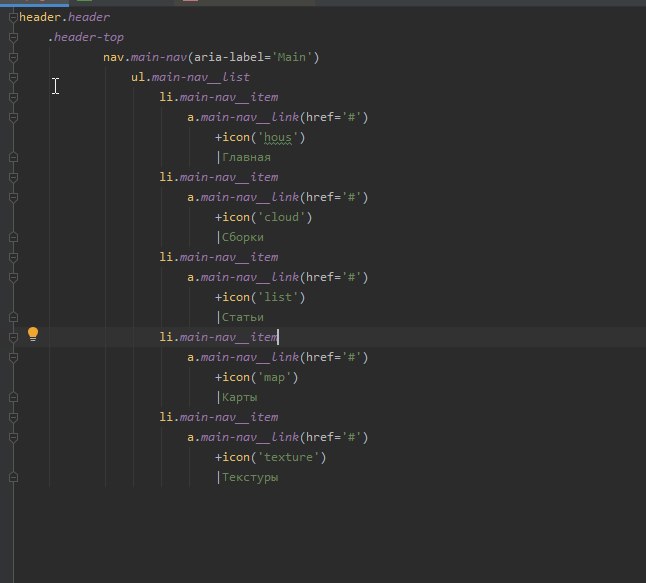Collapse the .header-top block fold marker

pyautogui.click(x=13, y=37)
